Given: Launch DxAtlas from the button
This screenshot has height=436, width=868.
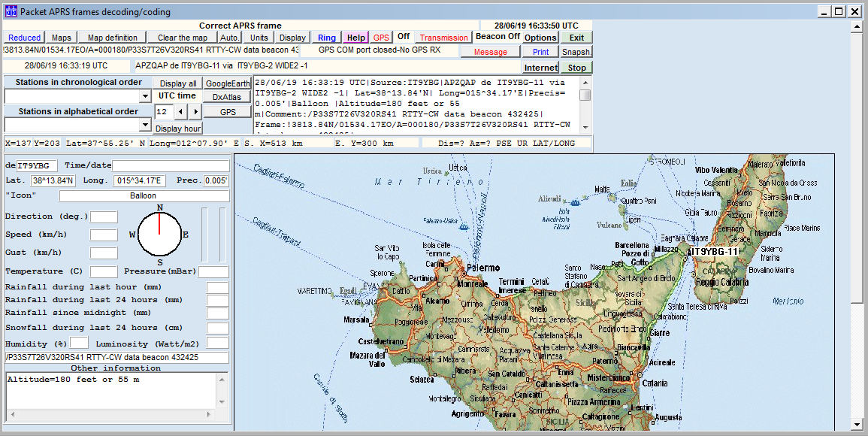Looking at the screenshot, I should (x=228, y=97).
